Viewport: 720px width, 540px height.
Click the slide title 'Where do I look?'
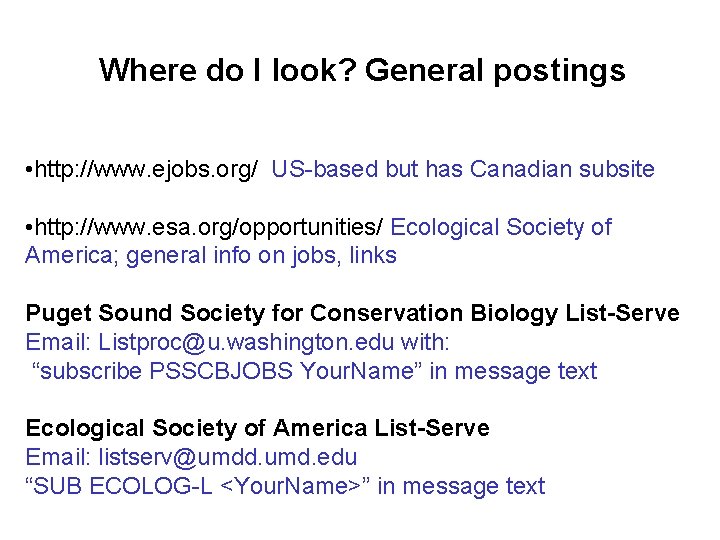click(228, 70)
